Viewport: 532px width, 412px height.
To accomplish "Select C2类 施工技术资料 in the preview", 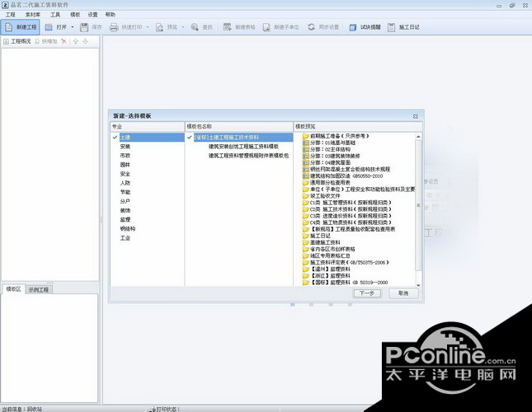I will click(351, 209).
